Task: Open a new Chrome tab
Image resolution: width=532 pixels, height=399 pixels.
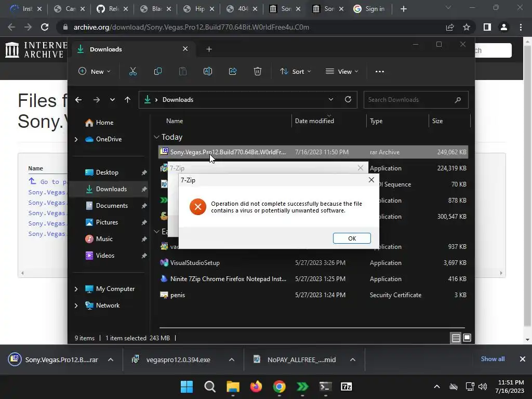Action: (x=403, y=9)
